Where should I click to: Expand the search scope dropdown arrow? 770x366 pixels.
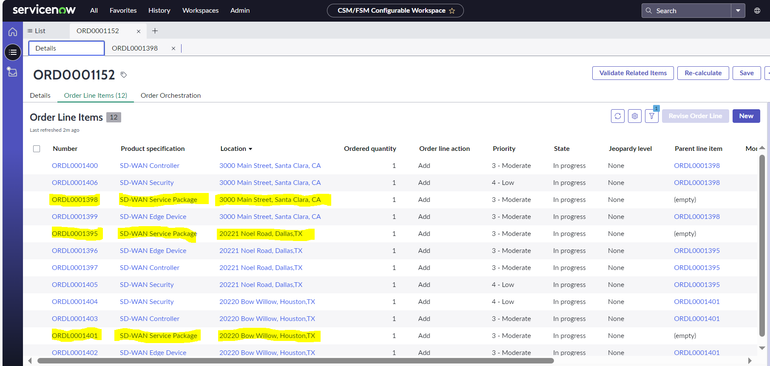pyautogui.click(x=738, y=11)
